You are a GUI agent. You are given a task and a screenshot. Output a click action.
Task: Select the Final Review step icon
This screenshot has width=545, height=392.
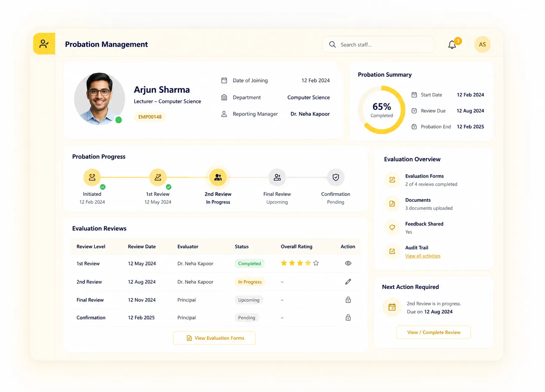coord(277,177)
